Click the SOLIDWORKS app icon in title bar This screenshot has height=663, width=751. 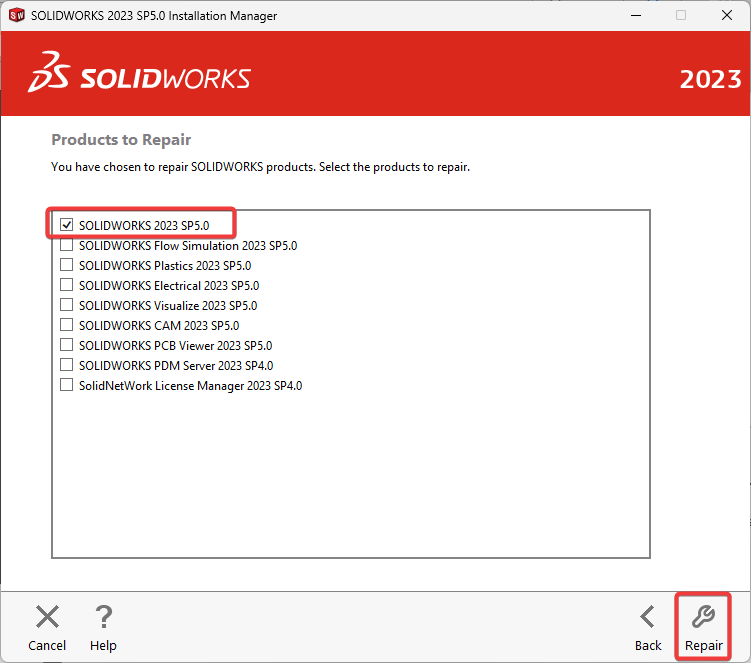(17, 15)
